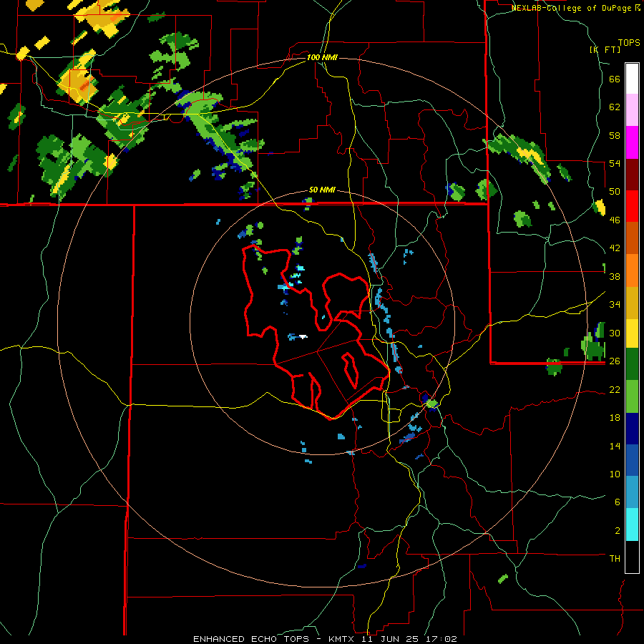
Task: Click the dark red 50-54 kft legend swatch
Action: (632, 175)
